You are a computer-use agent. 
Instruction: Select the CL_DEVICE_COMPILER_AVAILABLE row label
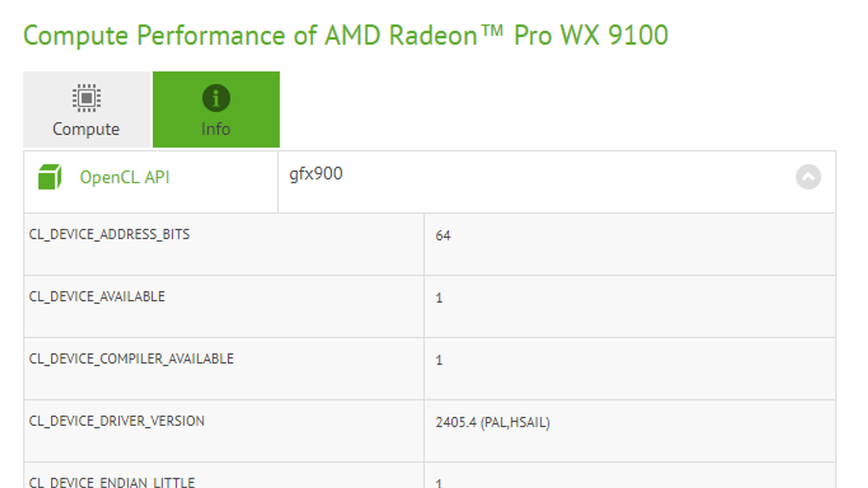coord(131,359)
